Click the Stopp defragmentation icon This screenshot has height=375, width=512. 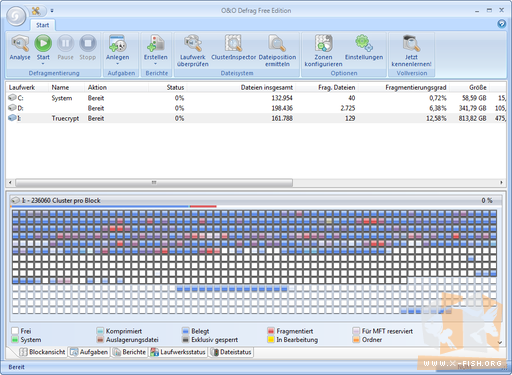pyautogui.click(x=88, y=43)
